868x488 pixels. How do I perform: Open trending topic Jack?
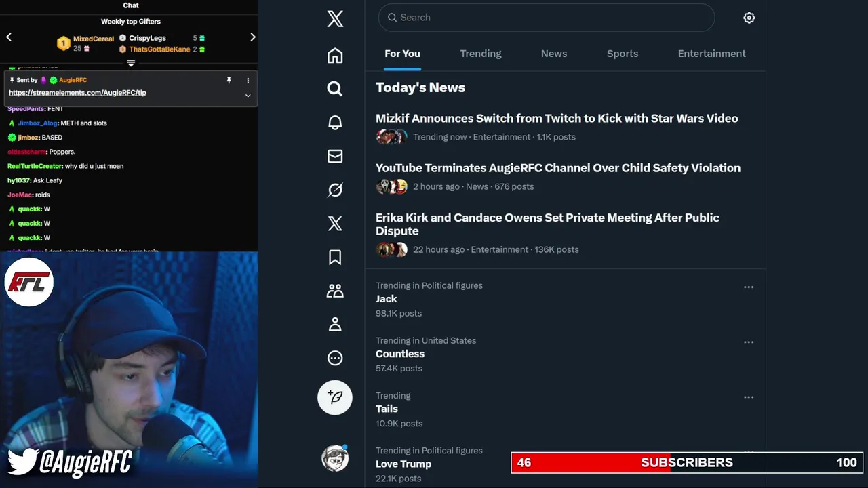(x=387, y=299)
